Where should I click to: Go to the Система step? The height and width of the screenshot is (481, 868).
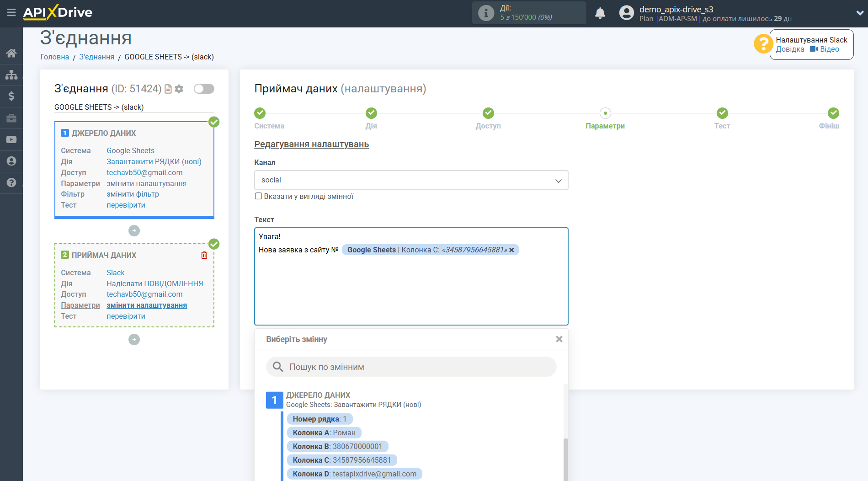[260, 113]
